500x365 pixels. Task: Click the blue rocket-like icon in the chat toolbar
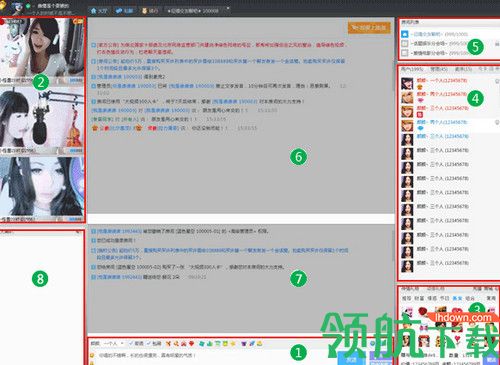click(252, 343)
